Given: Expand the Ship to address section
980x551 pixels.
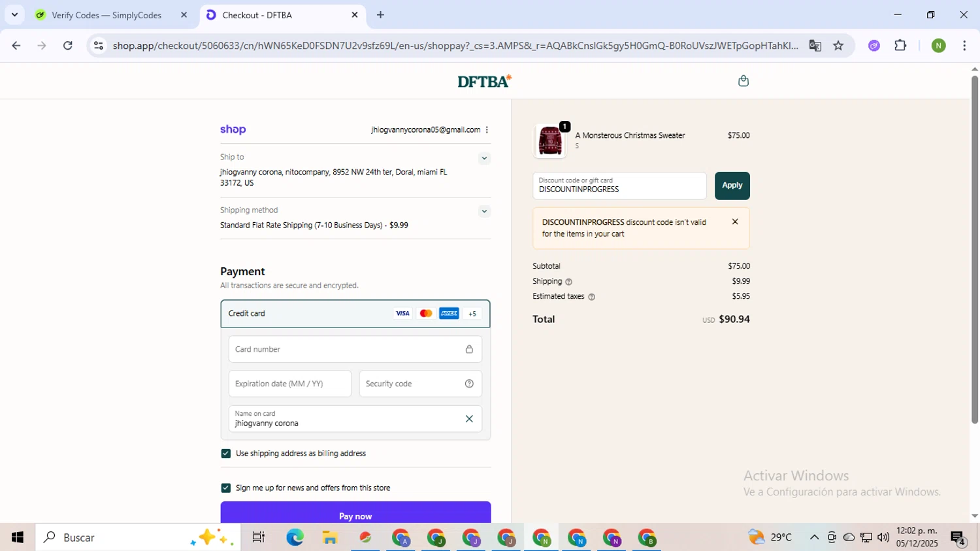Looking at the screenshot, I should (484, 158).
